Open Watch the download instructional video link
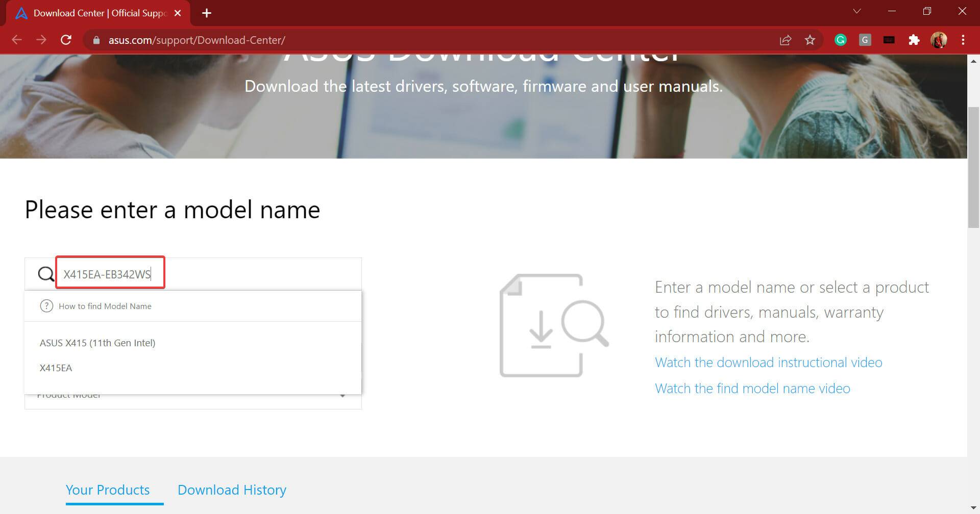 point(768,363)
